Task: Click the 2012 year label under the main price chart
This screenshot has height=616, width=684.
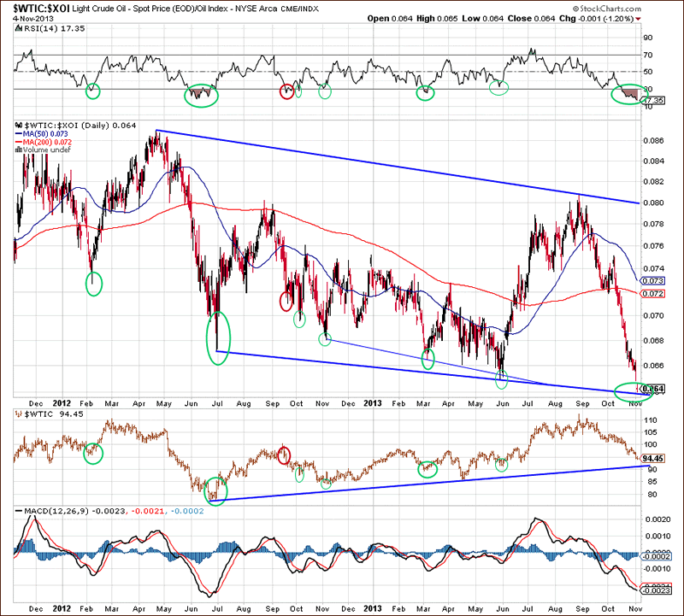Action: (x=62, y=403)
